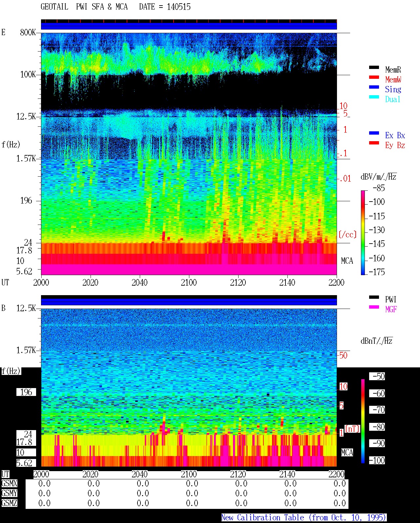420x523 pixels.
Task: Click the Ex Bx legend label
Action: click(395, 135)
